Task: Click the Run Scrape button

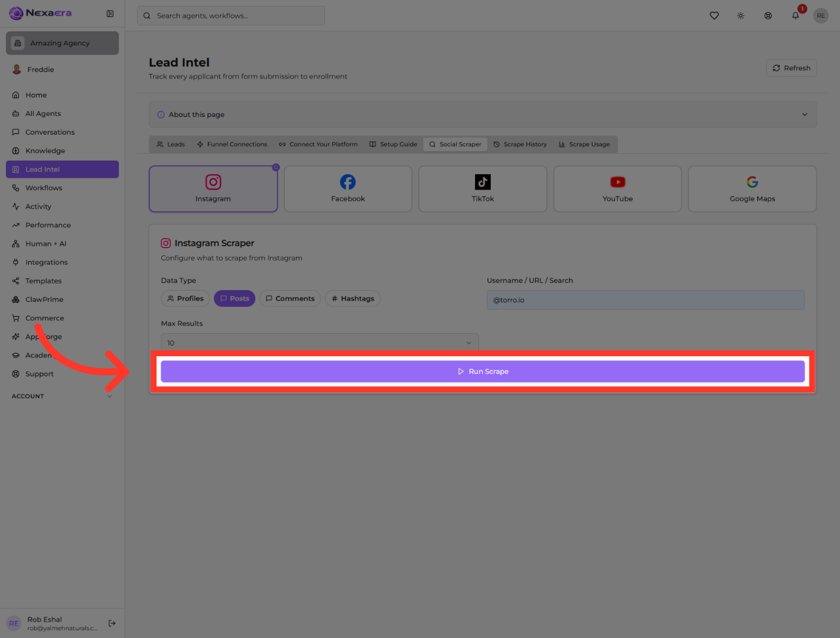Action: 483,372
